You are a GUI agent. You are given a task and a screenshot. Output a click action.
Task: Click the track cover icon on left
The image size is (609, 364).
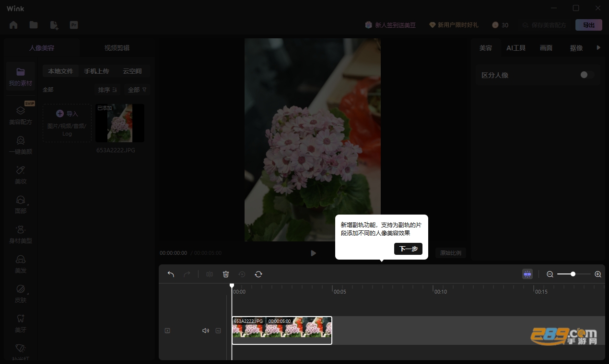167,330
